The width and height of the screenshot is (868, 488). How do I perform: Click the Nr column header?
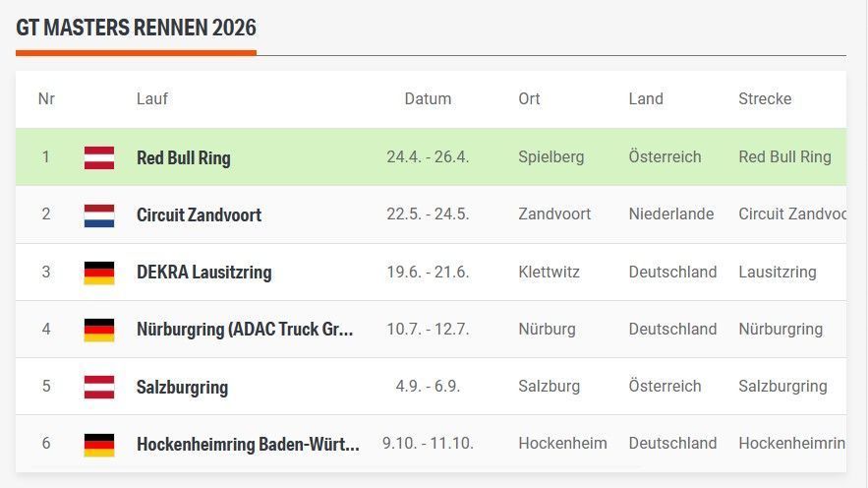[x=46, y=98]
